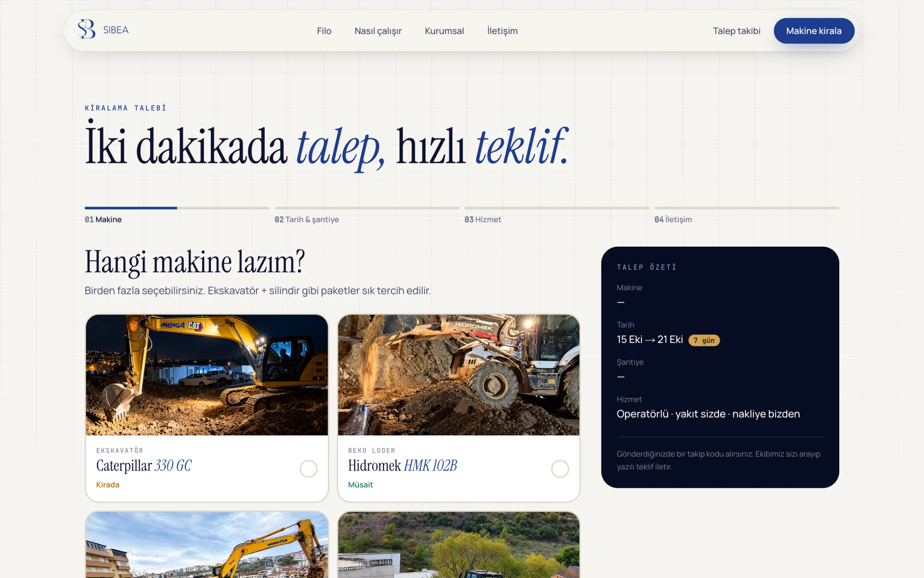The image size is (924, 578).
Task: Jump to step 02 Tarih & şantiye
Action: (307, 220)
